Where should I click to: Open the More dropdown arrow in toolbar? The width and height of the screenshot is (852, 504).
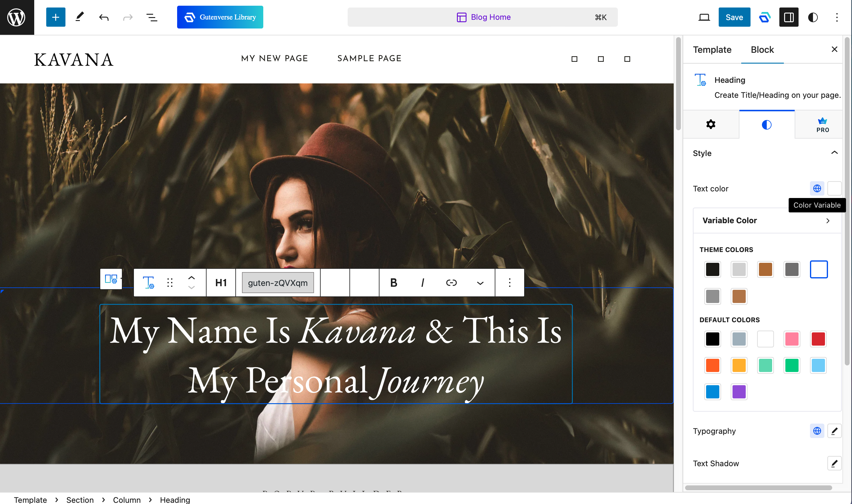pyautogui.click(x=480, y=283)
